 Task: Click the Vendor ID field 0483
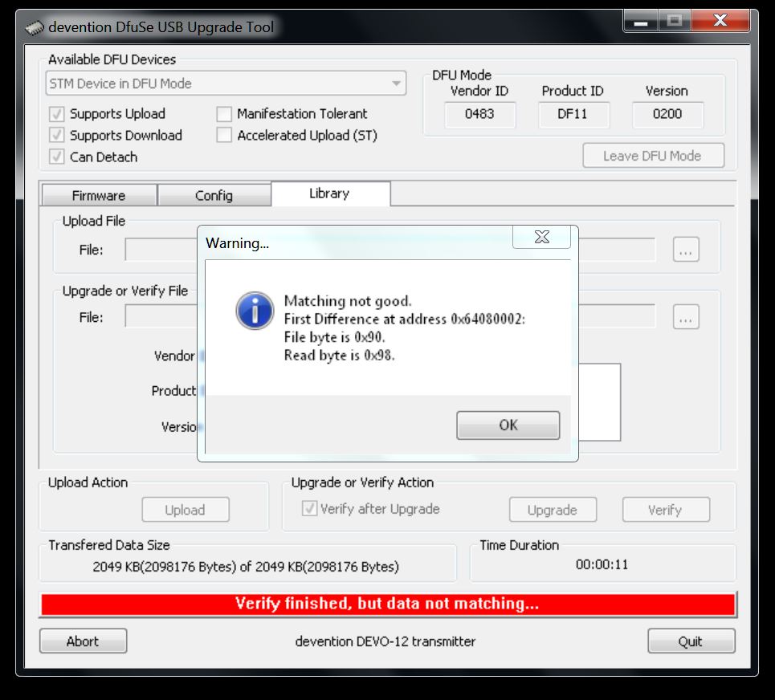coord(479,114)
